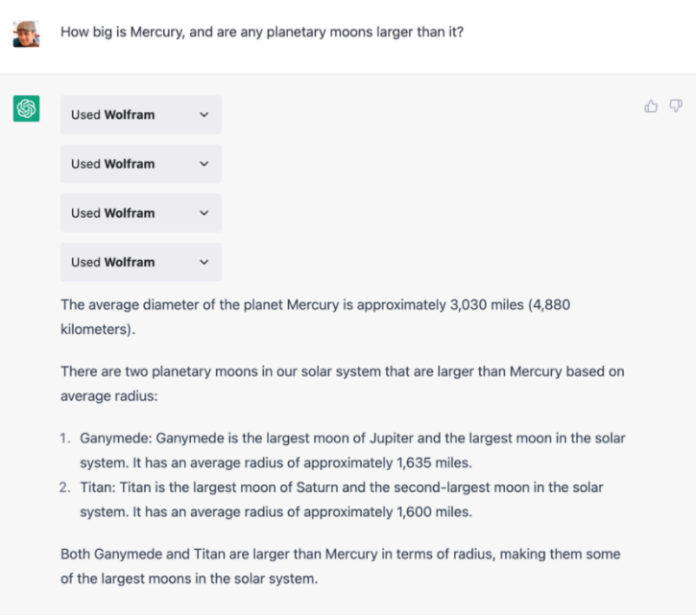Click the list number '1.' marker
Image resolution: width=696 pixels, height=616 pixels.
[65, 438]
